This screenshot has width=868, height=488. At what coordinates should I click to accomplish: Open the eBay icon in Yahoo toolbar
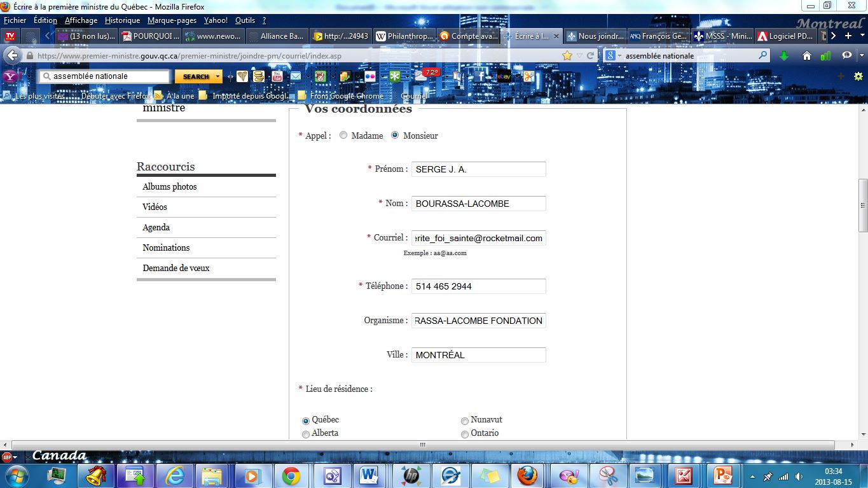tap(504, 76)
